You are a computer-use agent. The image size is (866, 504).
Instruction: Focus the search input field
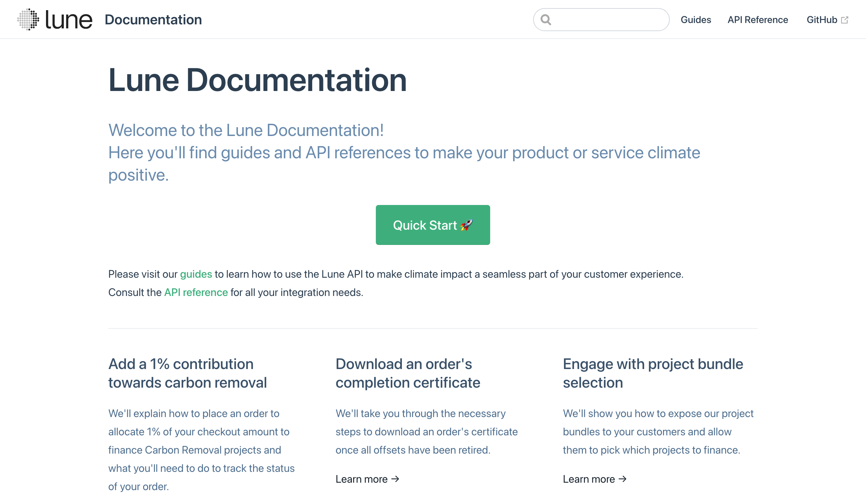coord(601,20)
